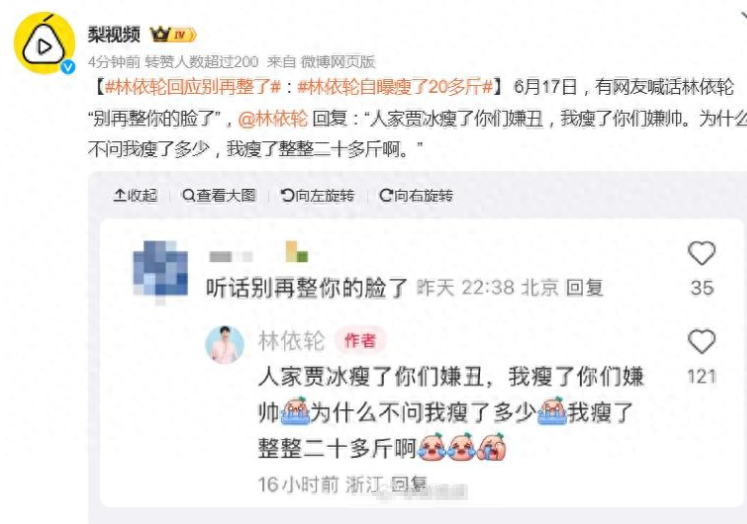Click the 林依轮 commenter name
This screenshot has height=524, width=747.
291,341
